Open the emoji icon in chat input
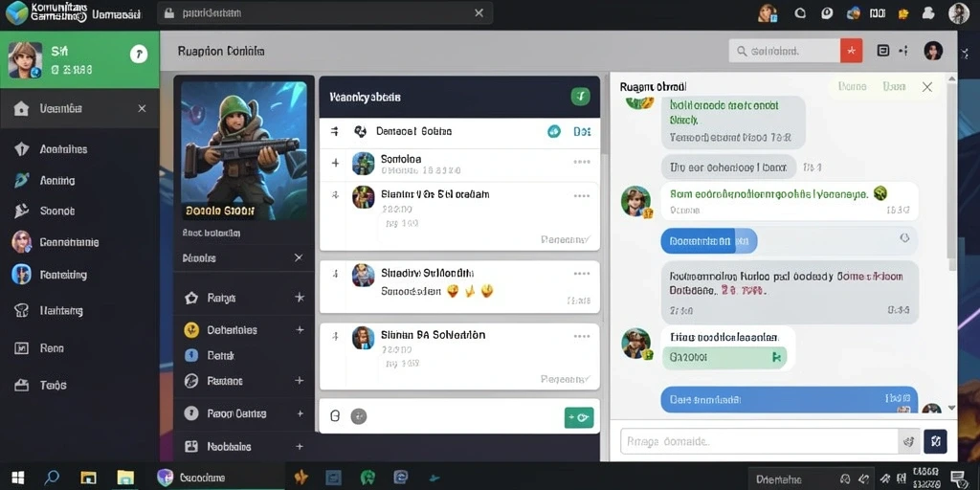980x490 pixels. (x=909, y=441)
